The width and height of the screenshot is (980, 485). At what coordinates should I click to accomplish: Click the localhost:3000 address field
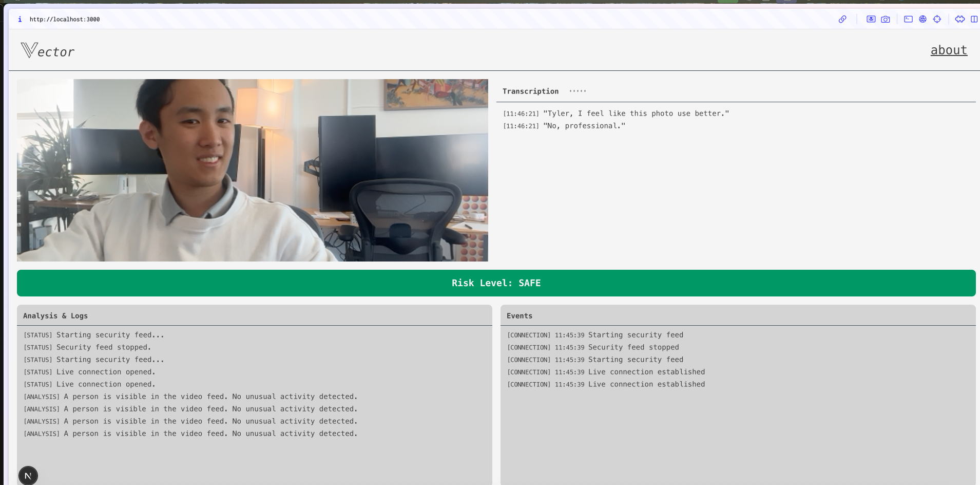pyautogui.click(x=65, y=19)
